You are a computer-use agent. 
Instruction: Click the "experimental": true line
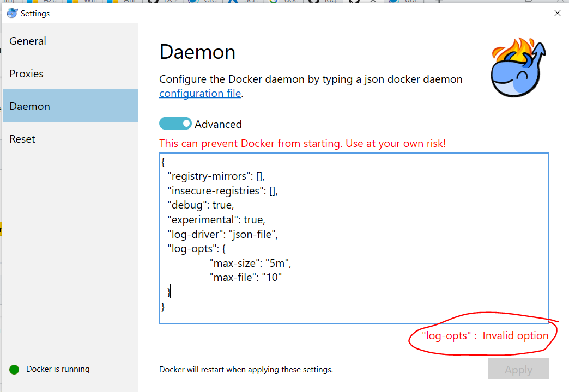(216, 220)
